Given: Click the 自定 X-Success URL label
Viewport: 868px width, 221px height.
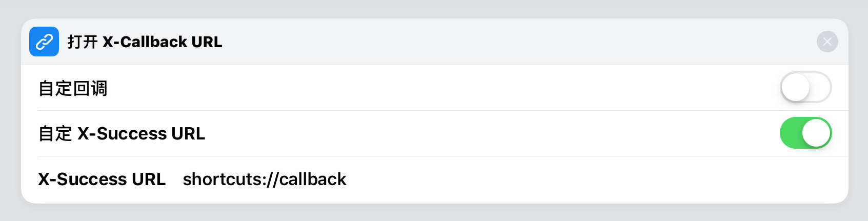Looking at the screenshot, I should pos(122,134).
